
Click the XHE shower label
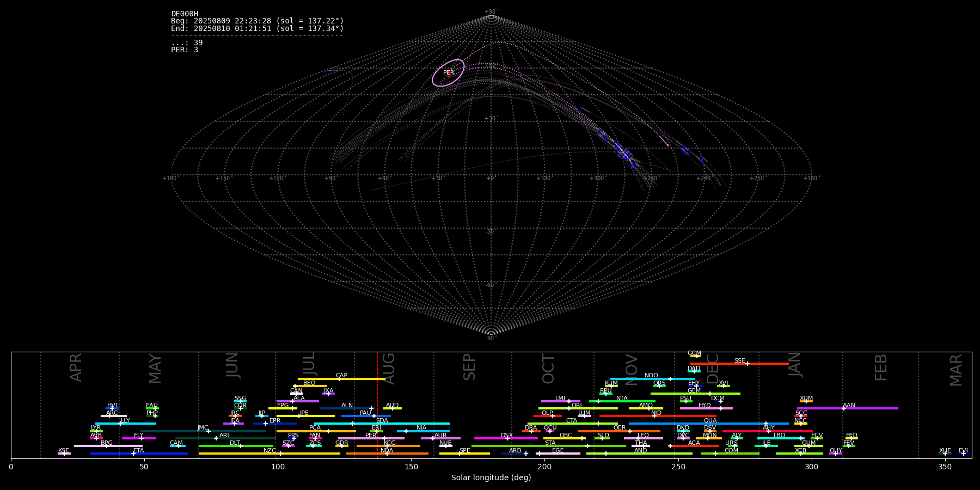(945, 451)
